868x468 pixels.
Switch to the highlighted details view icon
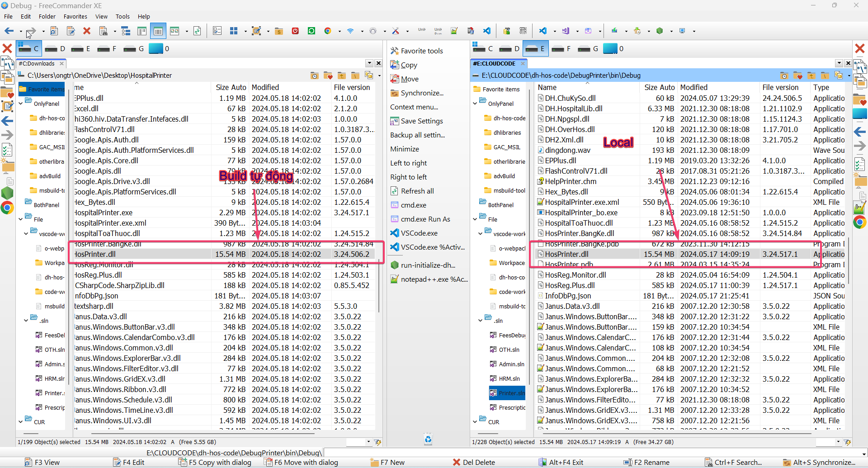click(x=158, y=31)
